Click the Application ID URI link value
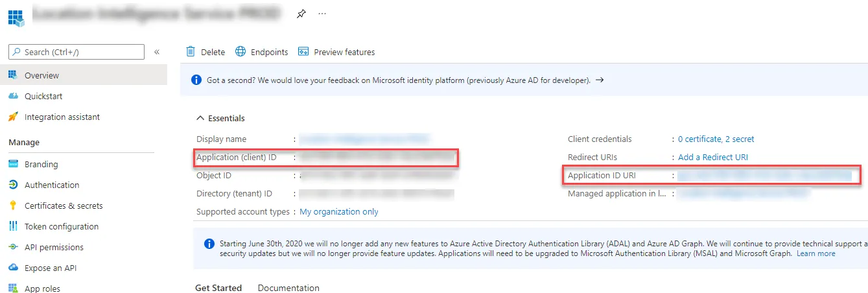The height and width of the screenshot is (293, 868). [x=765, y=175]
